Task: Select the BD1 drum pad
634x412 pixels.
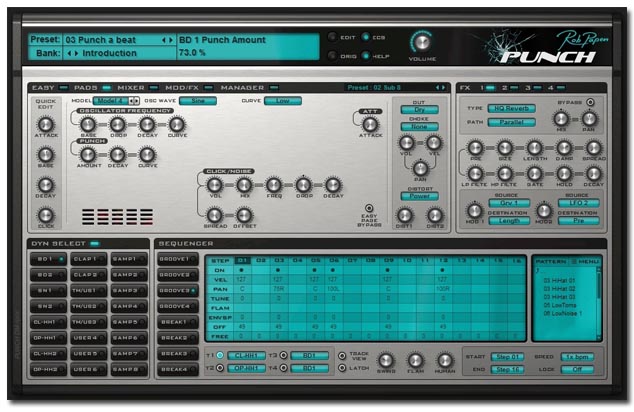Action: [48, 259]
